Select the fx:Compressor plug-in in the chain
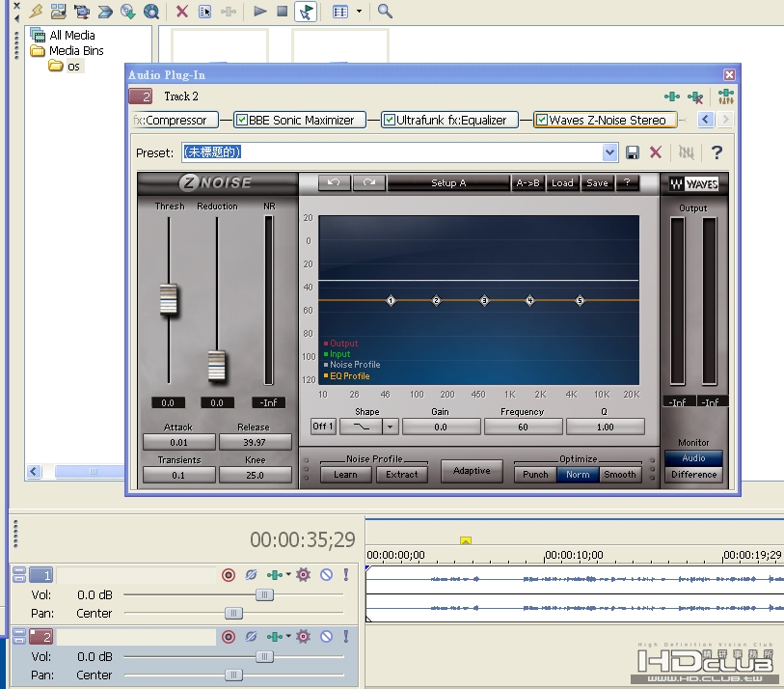The height and width of the screenshot is (689, 784). 172,121
